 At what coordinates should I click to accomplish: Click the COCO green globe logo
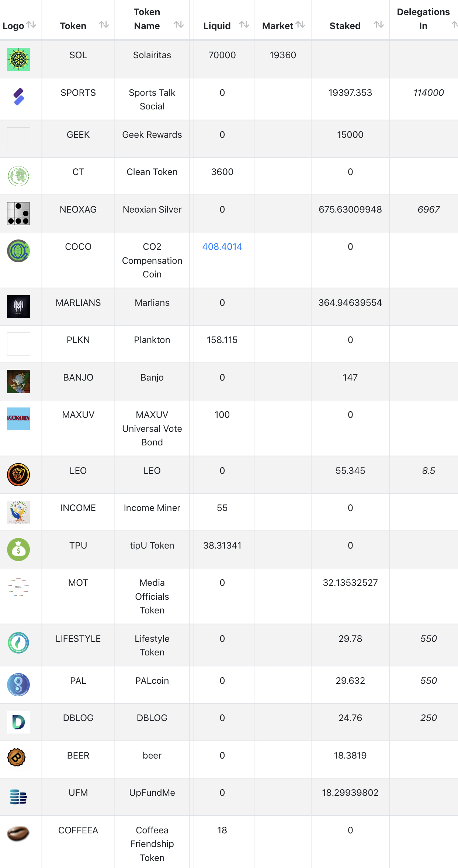coord(18,251)
